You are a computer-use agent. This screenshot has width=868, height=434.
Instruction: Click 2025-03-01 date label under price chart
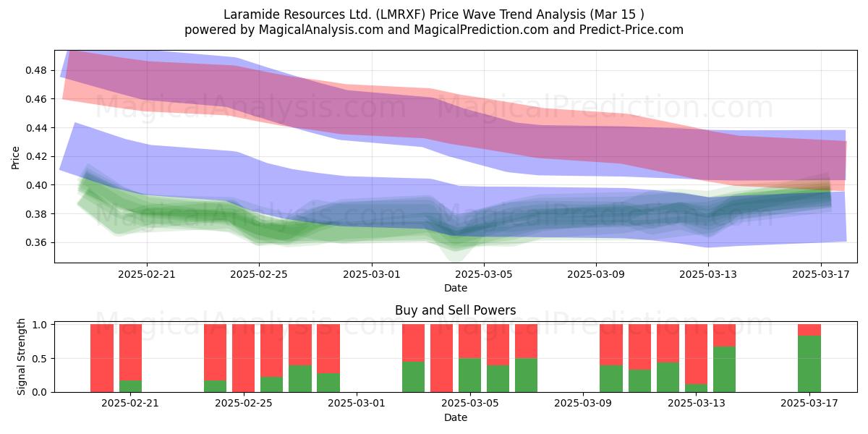coord(372,275)
